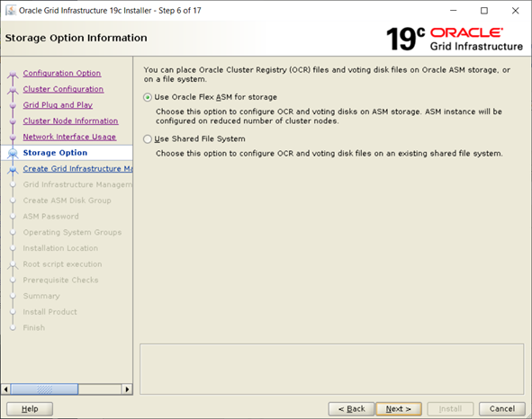532x419 pixels.
Task: Open the Network Interface Usage step
Action: click(x=69, y=137)
